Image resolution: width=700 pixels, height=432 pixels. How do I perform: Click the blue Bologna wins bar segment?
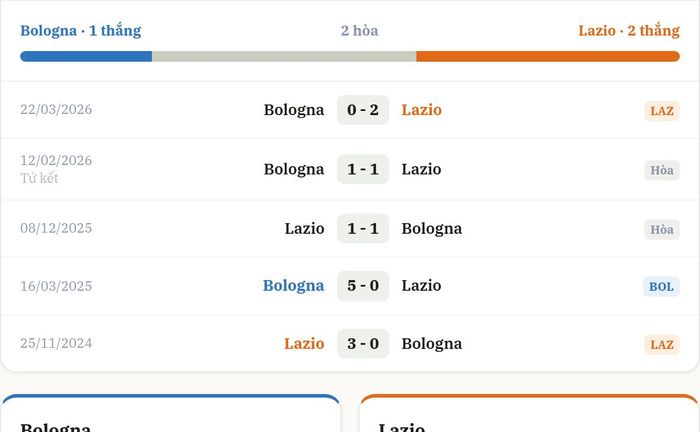pos(86,56)
